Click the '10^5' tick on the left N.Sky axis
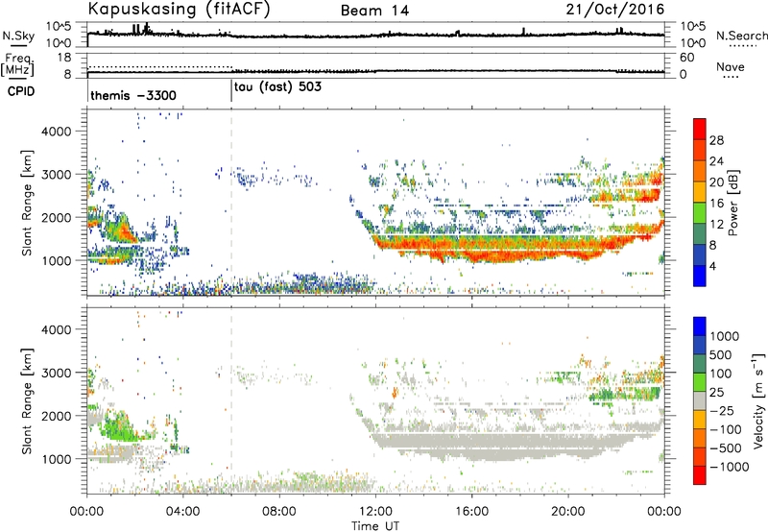The image size is (768, 532). (60, 27)
